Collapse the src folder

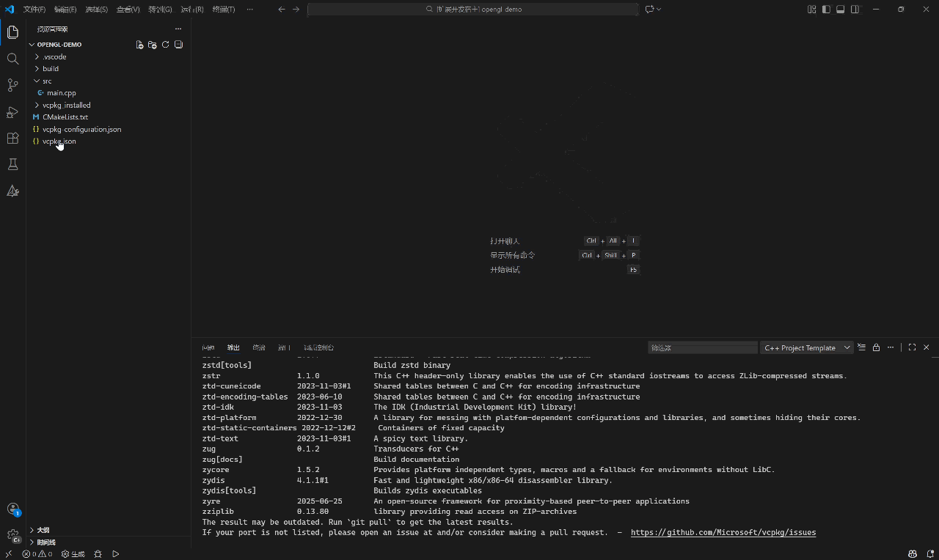point(37,81)
